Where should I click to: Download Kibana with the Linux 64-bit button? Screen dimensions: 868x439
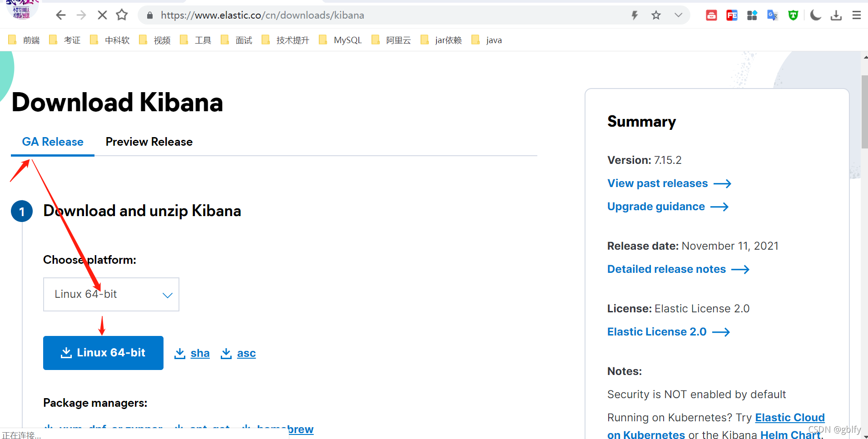pos(103,353)
